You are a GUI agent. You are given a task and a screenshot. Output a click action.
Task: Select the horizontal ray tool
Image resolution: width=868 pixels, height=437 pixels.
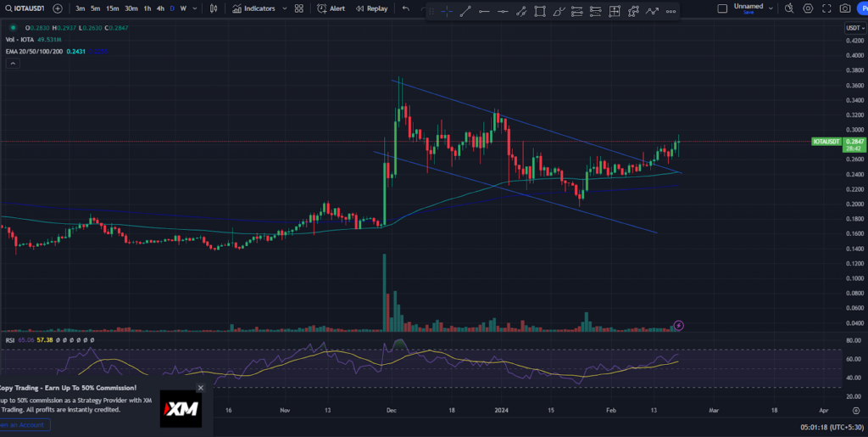503,11
